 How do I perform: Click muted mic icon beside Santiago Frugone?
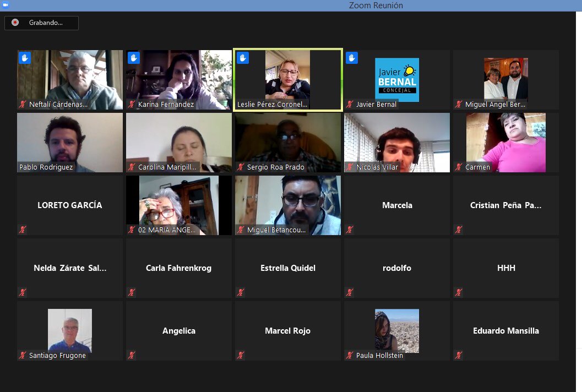pyautogui.click(x=23, y=355)
